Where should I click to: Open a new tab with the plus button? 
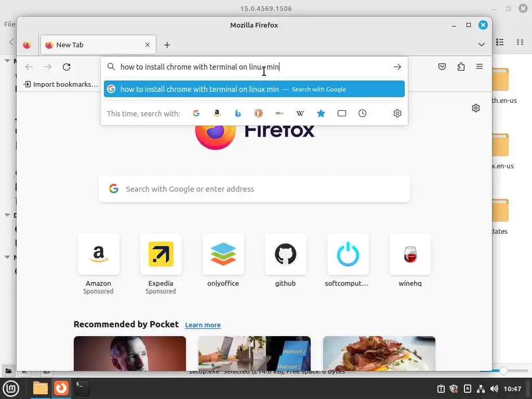pos(167,45)
